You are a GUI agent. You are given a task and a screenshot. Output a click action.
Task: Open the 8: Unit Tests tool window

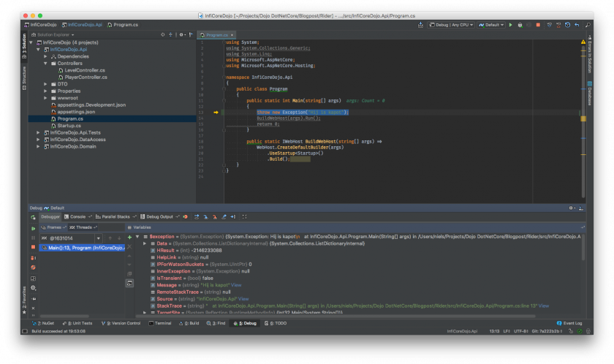77,324
